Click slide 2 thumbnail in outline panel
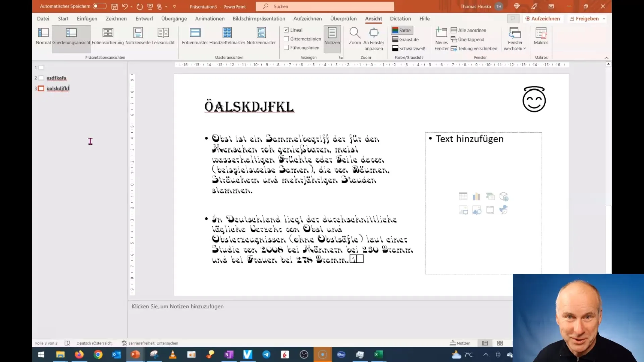This screenshot has height=362, width=644. point(41,78)
